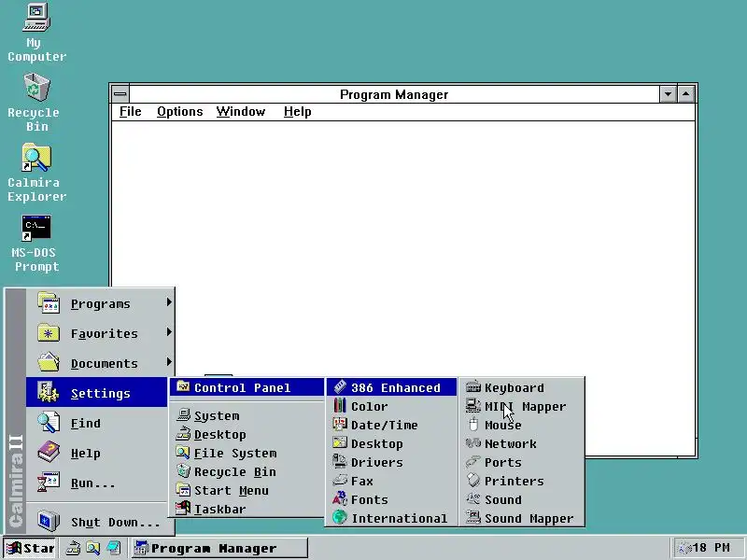Image resolution: width=747 pixels, height=560 pixels.
Task: Click the Favorites star folder icon
Action: pyautogui.click(x=49, y=333)
